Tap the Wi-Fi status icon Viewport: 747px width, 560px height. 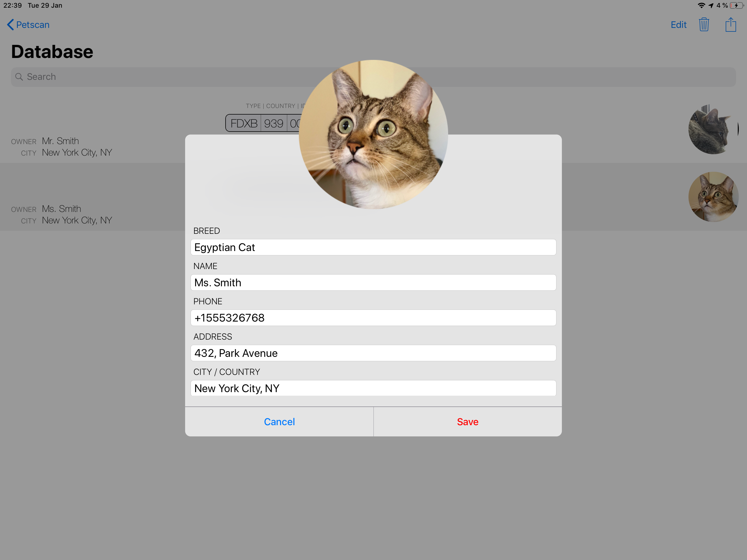(x=701, y=5)
